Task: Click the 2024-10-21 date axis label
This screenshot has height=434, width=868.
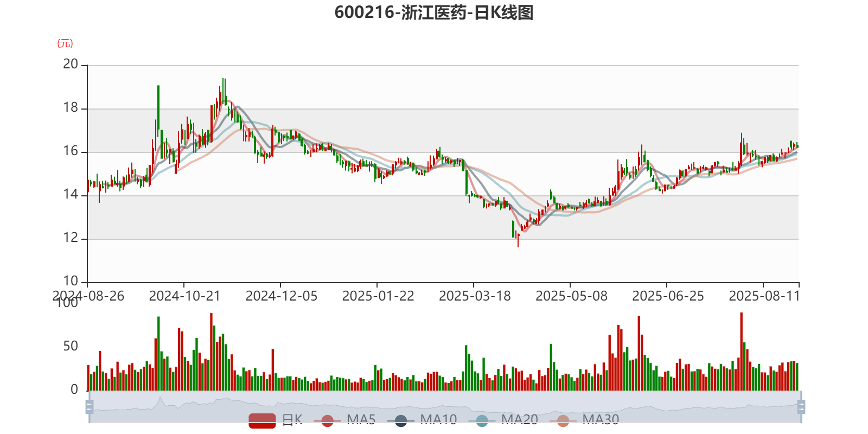Action: click(x=184, y=296)
